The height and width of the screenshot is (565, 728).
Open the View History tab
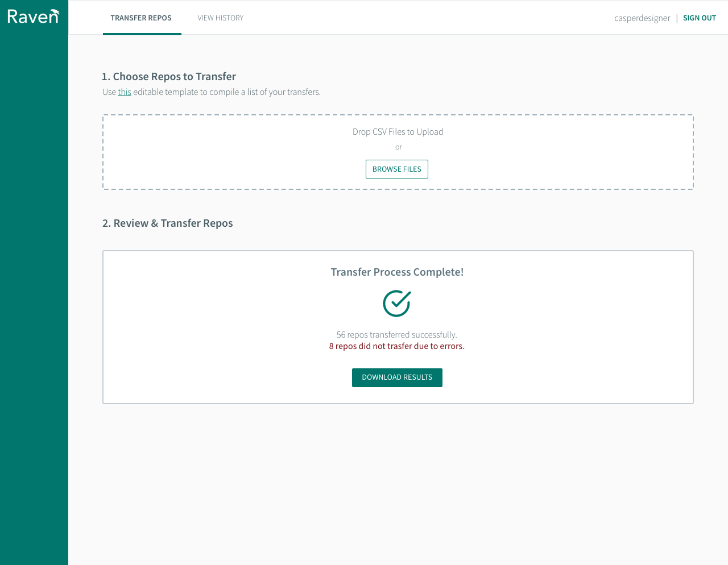(221, 18)
